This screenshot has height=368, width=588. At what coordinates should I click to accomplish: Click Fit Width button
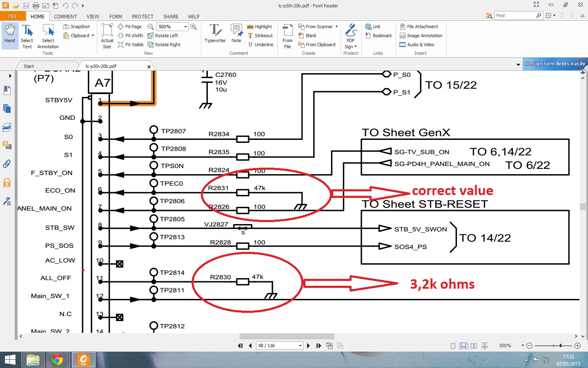click(x=130, y=36)
